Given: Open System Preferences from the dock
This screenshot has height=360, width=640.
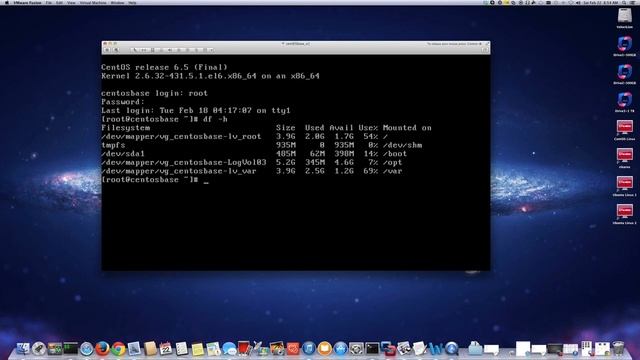Looking at the screenshot, I should click(356, 349).
